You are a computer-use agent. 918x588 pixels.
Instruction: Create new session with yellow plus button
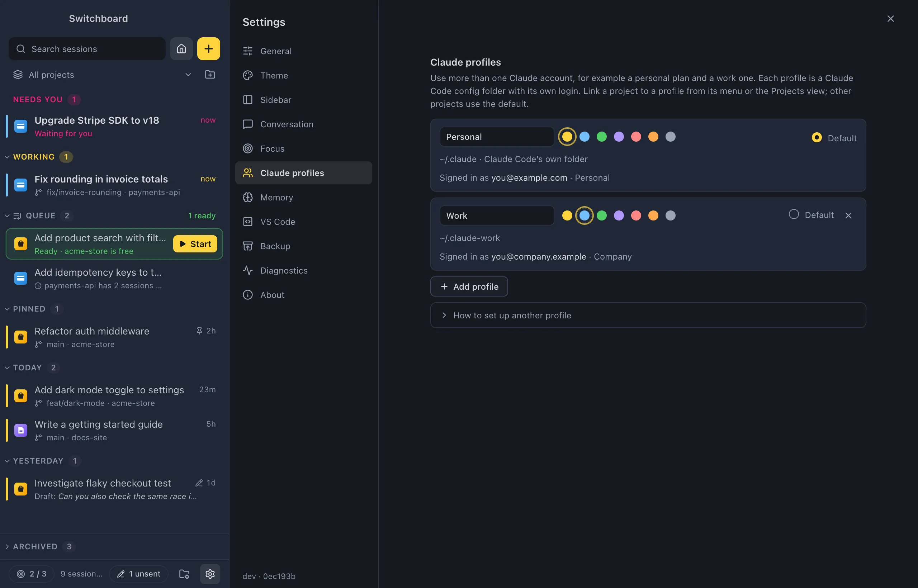pyautogui.click(x=208, y=49)
